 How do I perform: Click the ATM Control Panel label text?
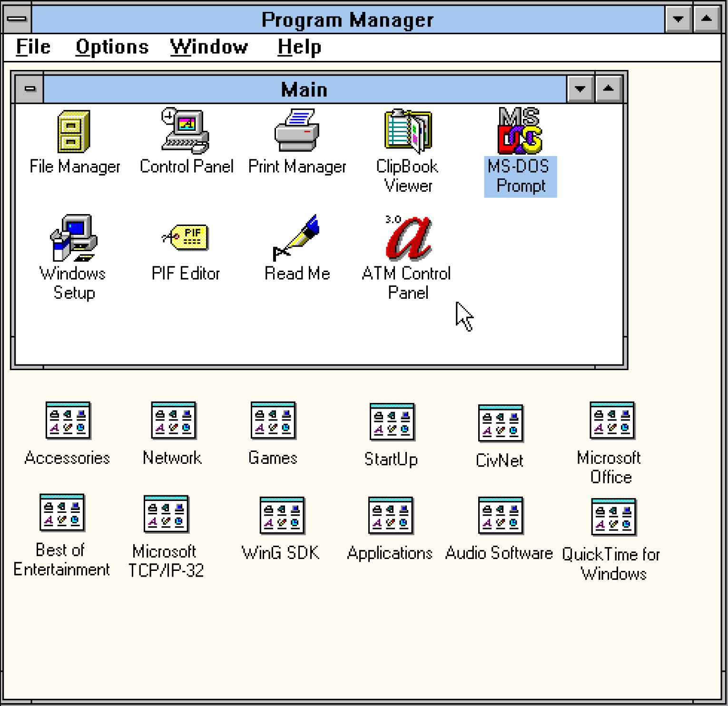point(407,283)
